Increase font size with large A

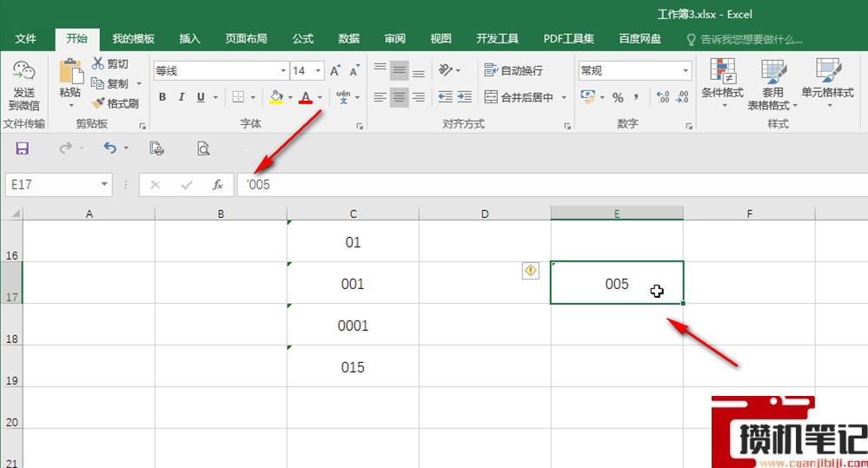335,71
